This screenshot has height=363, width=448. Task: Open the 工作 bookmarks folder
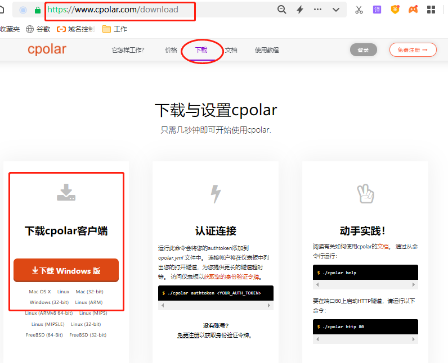[114, 29]
